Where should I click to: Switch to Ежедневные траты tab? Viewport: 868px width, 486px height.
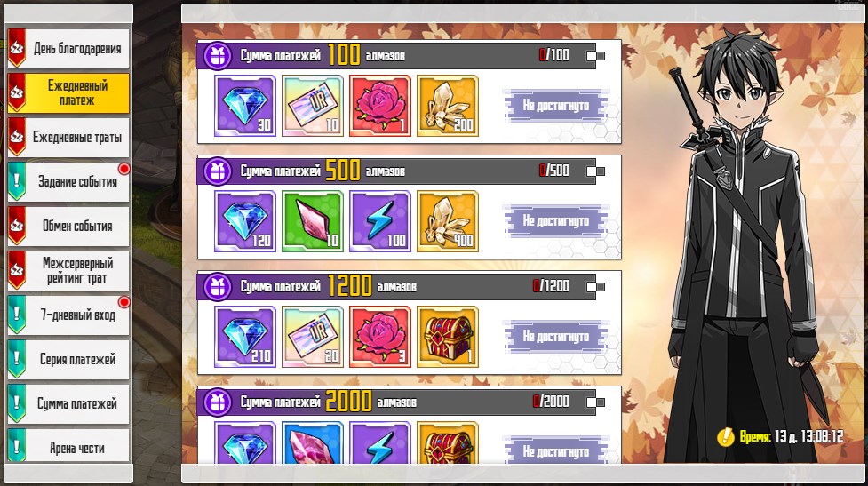pos(68,138)
